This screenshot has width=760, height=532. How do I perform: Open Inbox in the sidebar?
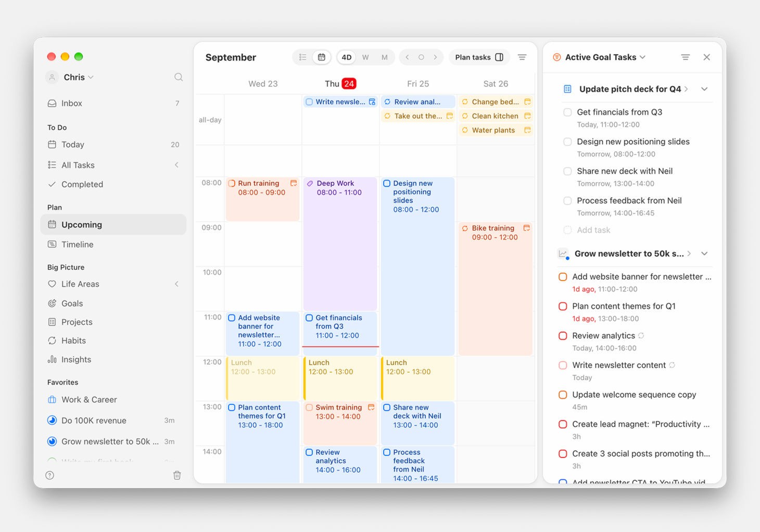click(113, 103)
